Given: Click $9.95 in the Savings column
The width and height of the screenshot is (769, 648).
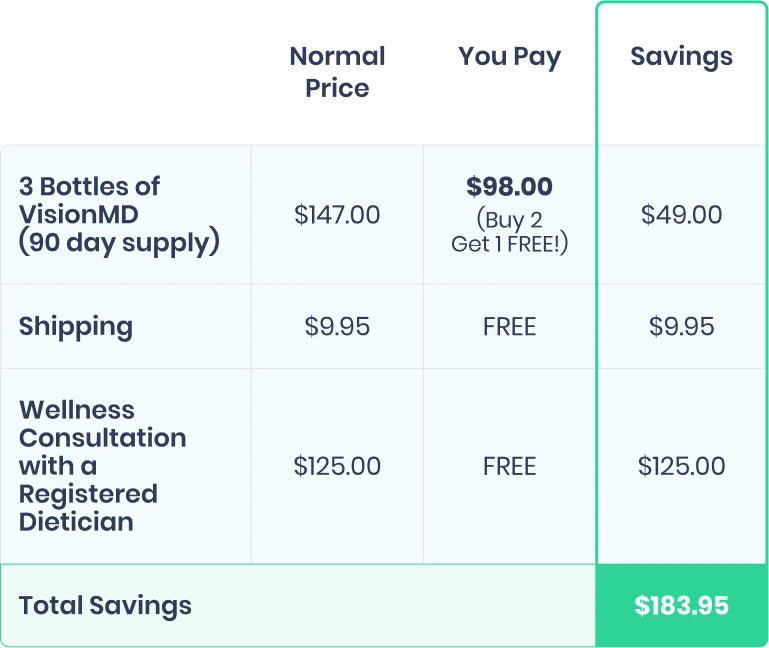Looking at the screenshot, I should pos(681,327).
